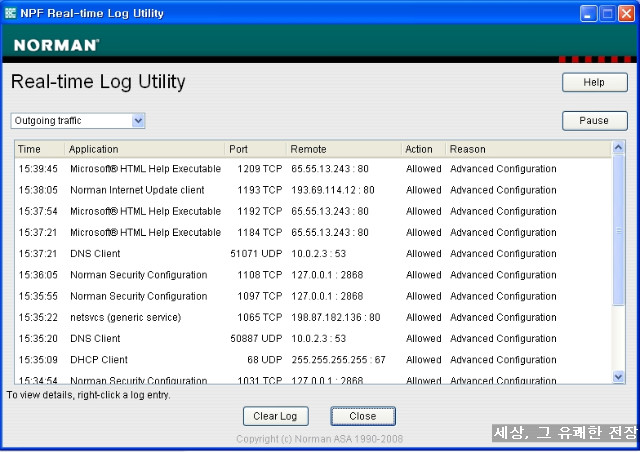Sort by the Port column header
Viewport: 640px width, 452px height.
(255, 149)
